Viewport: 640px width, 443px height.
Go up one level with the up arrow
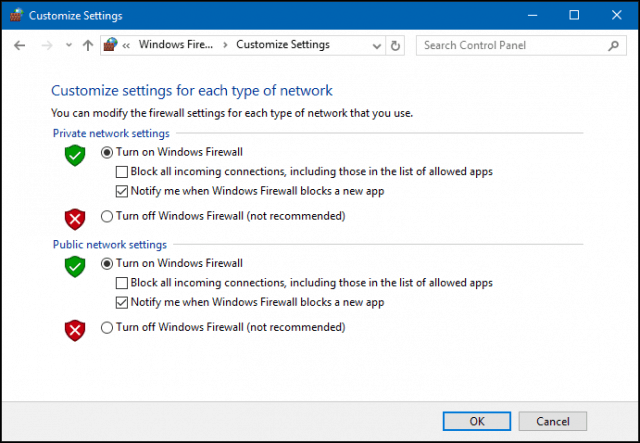click(x=88, y=45)
